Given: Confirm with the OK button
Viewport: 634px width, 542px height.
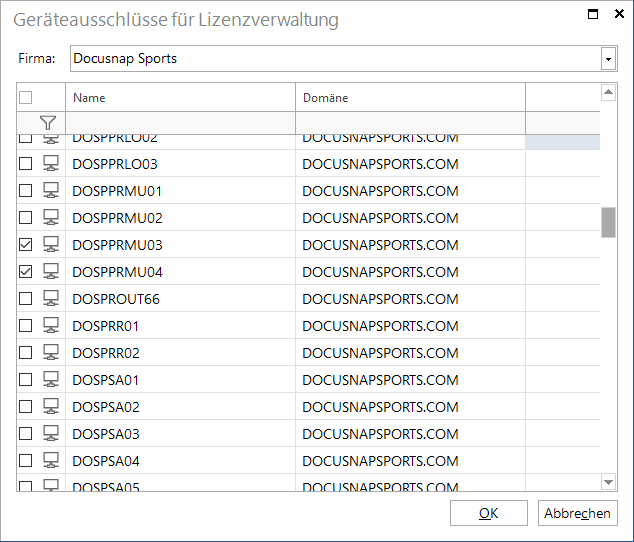Looking at the screenshot, I should pyautogui.click(x=488, y=513).
